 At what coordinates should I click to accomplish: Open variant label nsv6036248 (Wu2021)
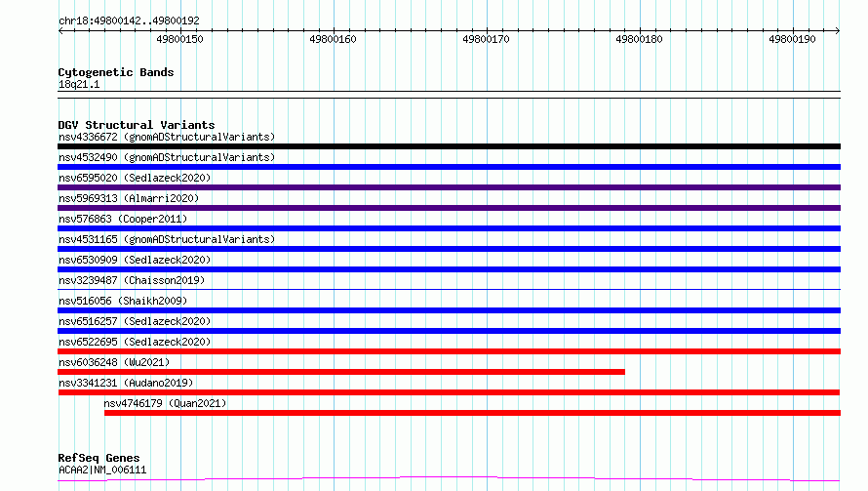pyautogui.click(x=114, y=362)
